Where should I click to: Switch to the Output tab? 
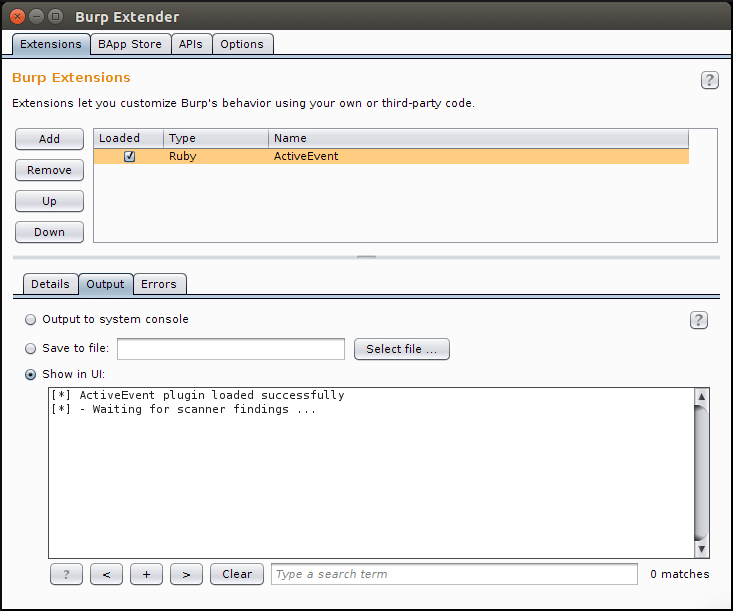click(106, 284)
